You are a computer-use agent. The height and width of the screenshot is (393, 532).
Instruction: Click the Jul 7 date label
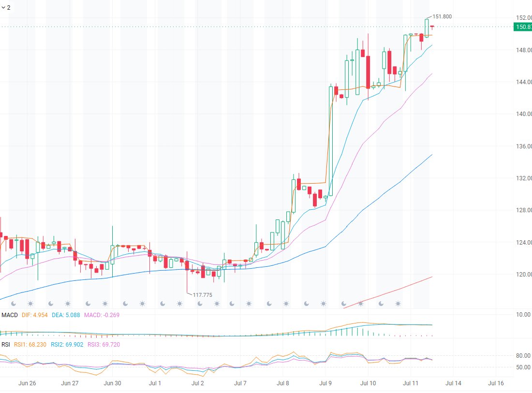[240, 383]
